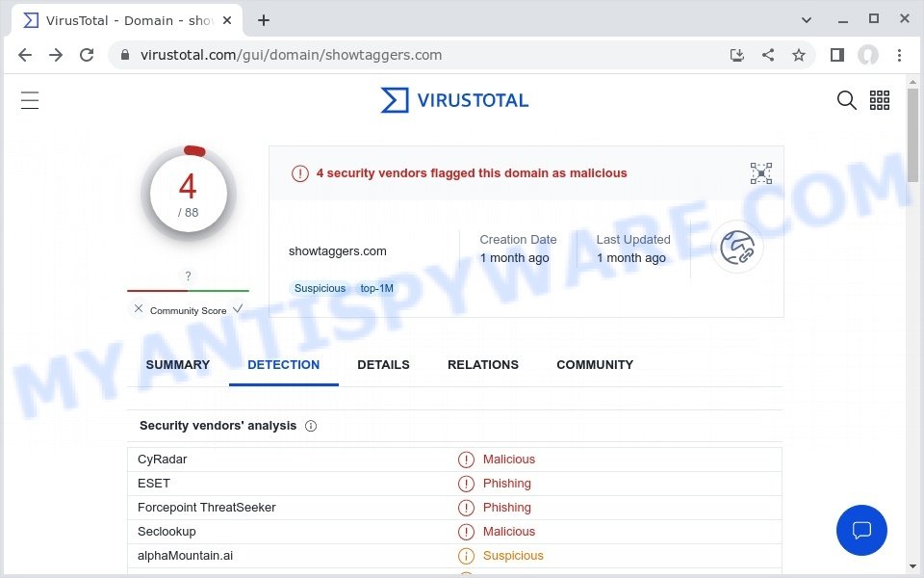Click ESET's Phishing result
The width and height of the screenshot is (924, 578).
[507, 484]
